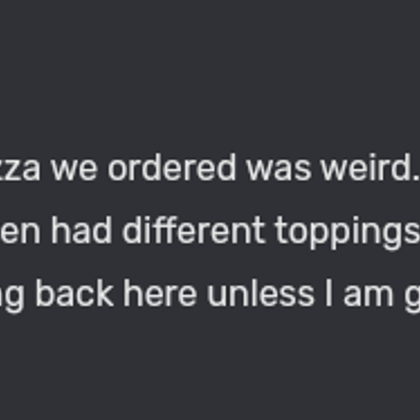Click the word "am" in the third line
The width and height of the screenshot is (420, 420).
pos(368,297)
